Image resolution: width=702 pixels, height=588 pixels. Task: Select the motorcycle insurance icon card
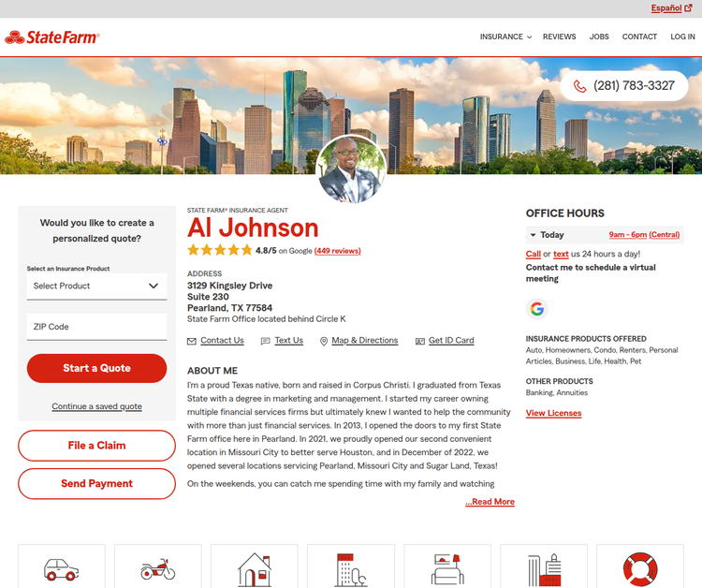tap(158, 566)
